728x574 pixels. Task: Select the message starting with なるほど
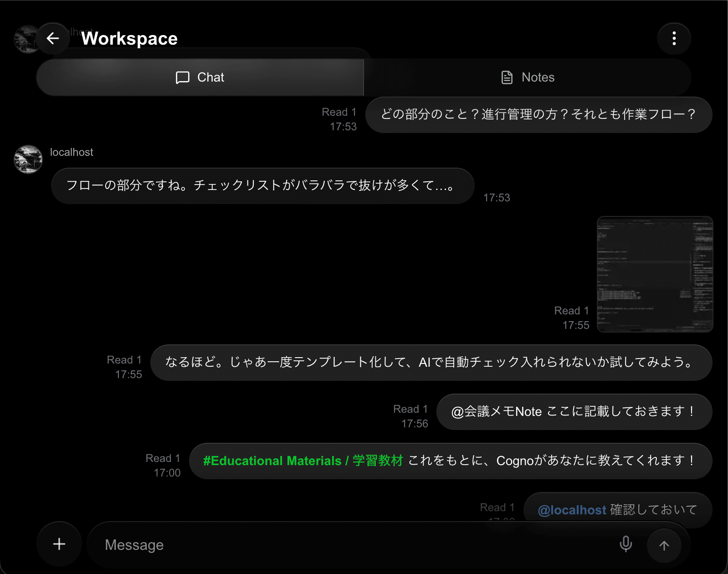(x=431, y=363)
